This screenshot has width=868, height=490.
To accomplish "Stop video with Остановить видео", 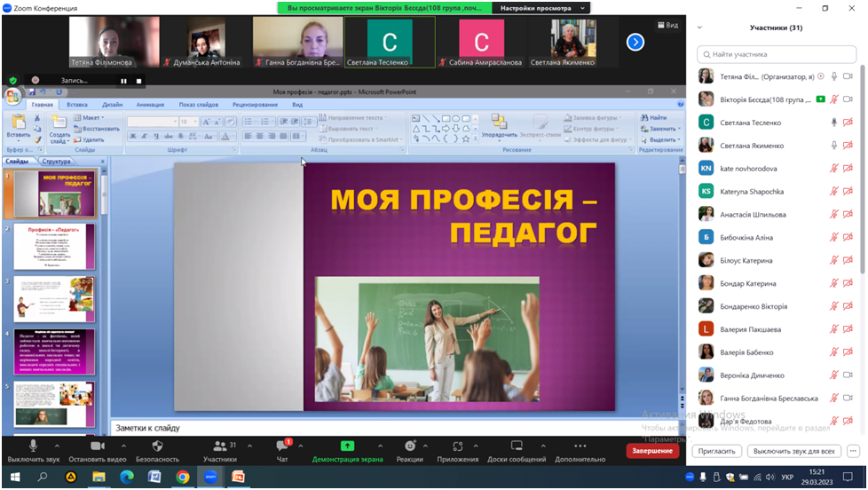I will click(x=98, y=446).
